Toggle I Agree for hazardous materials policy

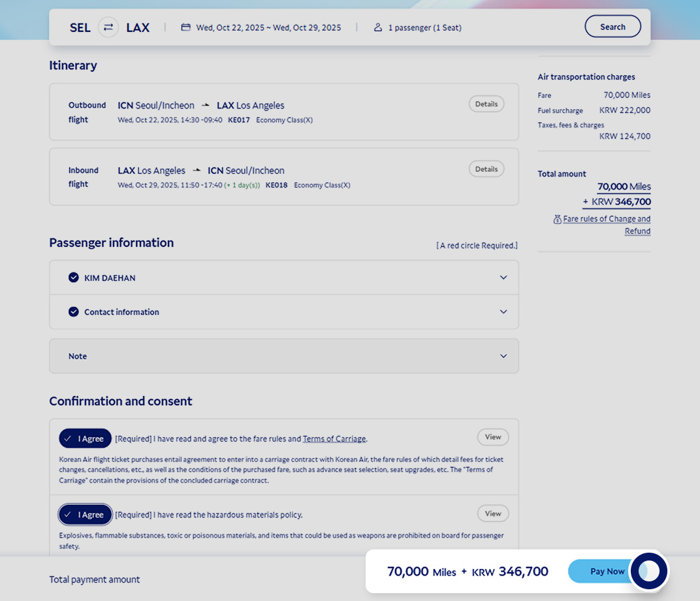[85, 515]
